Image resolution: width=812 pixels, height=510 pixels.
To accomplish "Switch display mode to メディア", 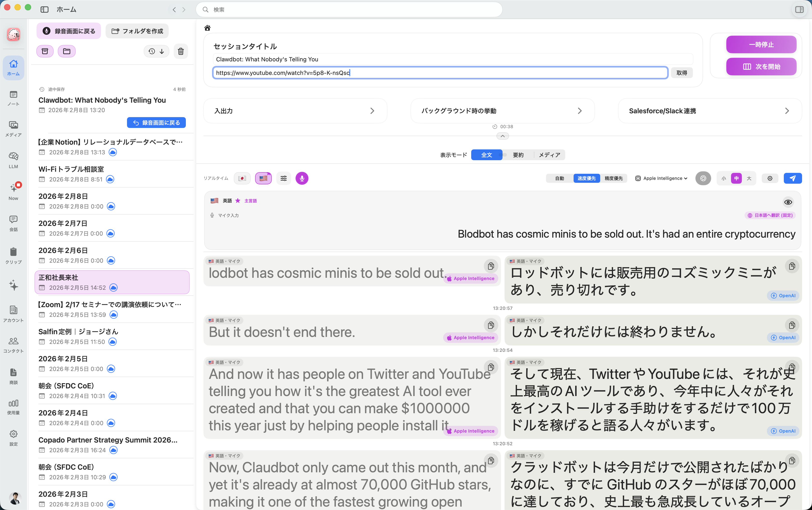I will pos(550,155).
